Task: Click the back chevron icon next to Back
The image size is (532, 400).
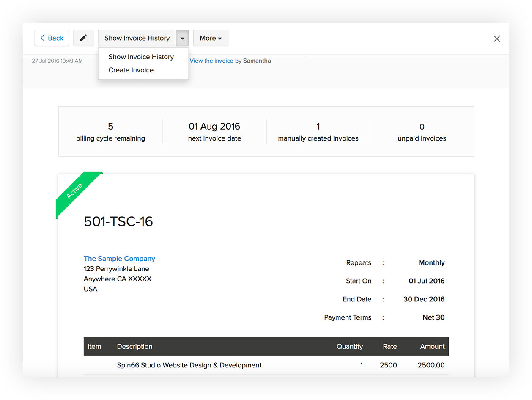Action: click(44, 38)
